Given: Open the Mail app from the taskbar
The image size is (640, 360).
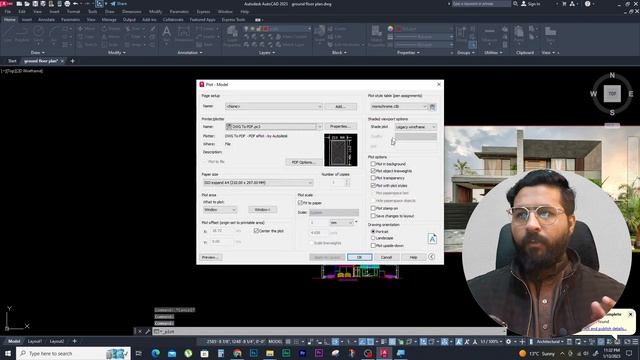Looking at the screenshot, I should pos(172,353).
